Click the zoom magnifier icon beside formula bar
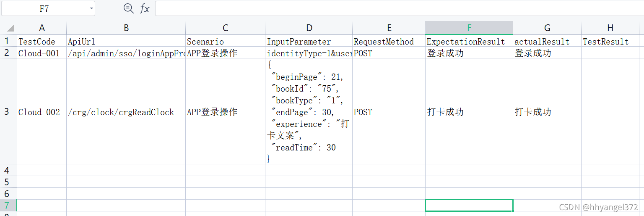This screenshot has width=644, height=216. click(x=129, y=8)
